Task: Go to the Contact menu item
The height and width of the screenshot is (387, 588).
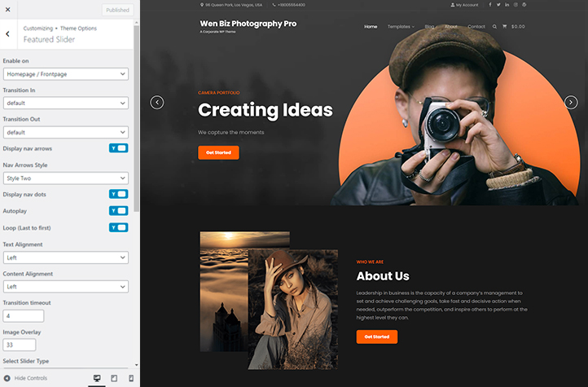Action: (x=476, y=26)
